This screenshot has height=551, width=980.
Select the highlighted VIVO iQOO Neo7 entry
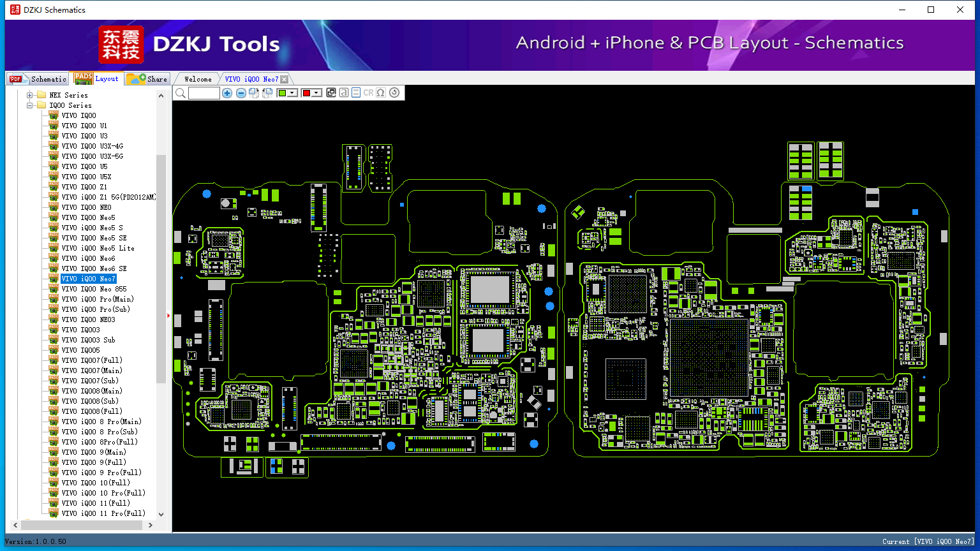click(x=89, y=279)
